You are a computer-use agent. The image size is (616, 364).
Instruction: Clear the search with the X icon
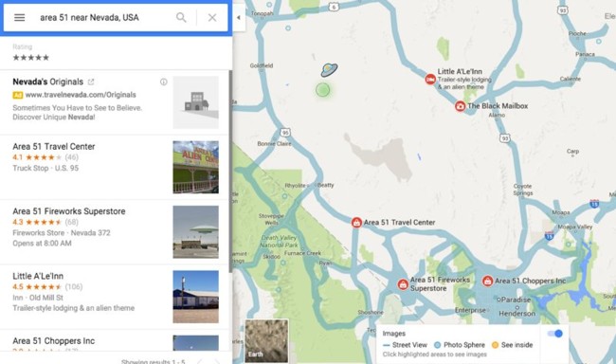[212, 17]
